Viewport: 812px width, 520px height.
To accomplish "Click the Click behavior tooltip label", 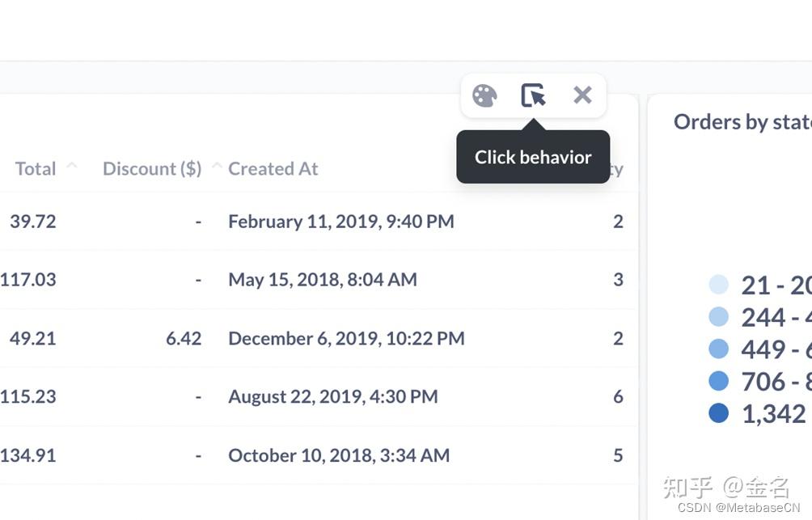I will (x=533, y=158).
